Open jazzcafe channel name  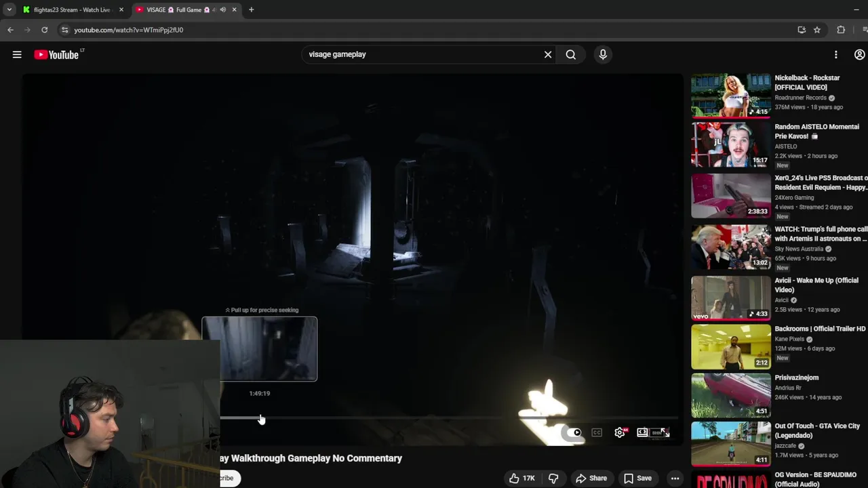(x=786, y=446)
